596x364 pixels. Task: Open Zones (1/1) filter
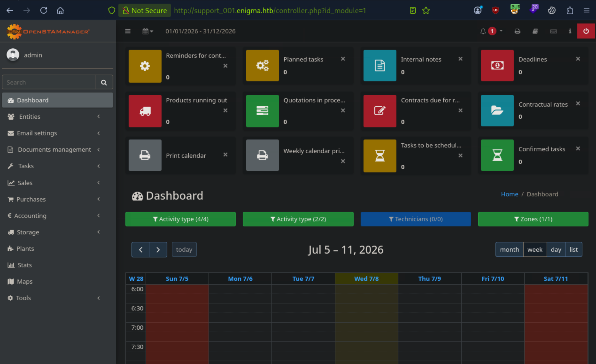coord(533,219)
